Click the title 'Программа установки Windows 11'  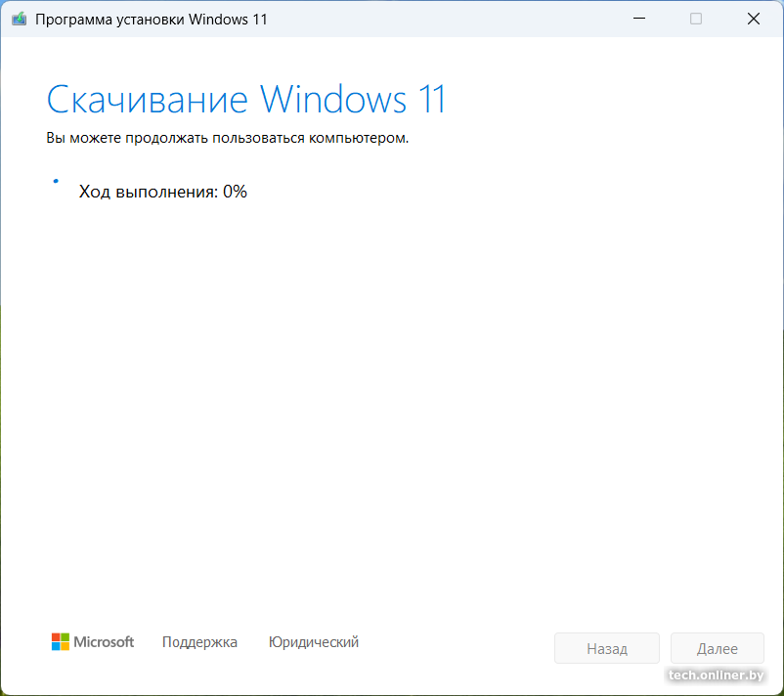point(151,20)
